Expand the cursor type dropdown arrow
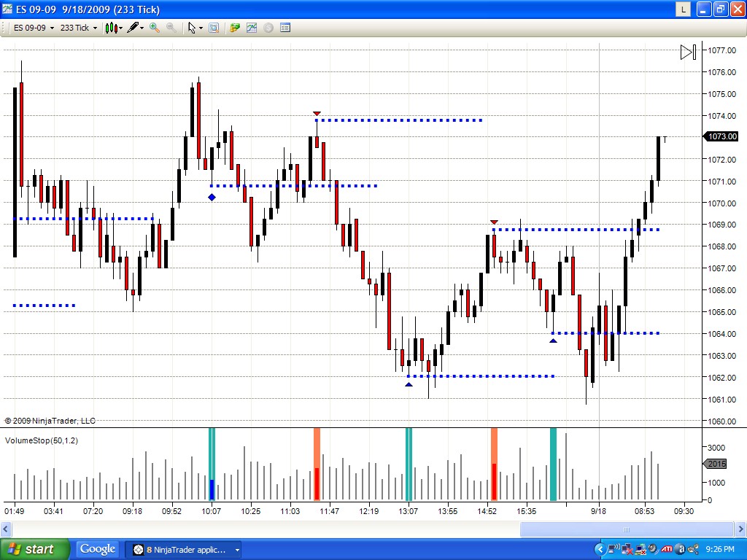The image size is (747, 560). pyautogui.click(x=201, y=28)
